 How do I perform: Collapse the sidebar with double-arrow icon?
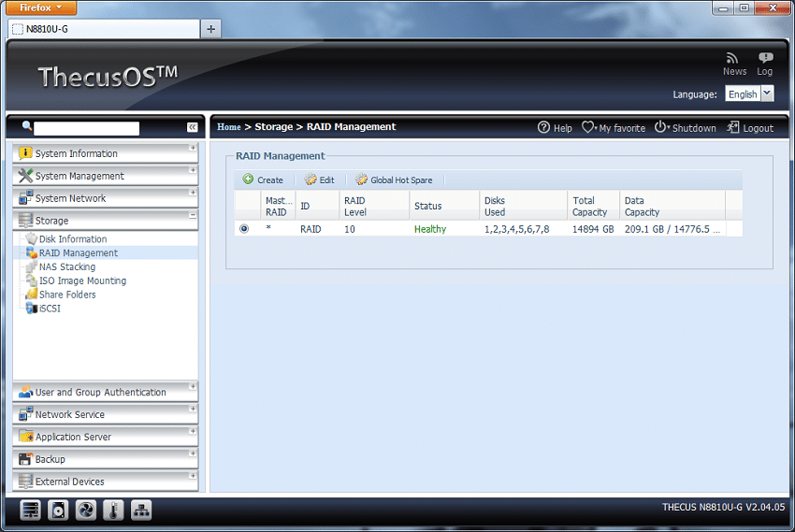pyautogui.click(x=192, y=127)
